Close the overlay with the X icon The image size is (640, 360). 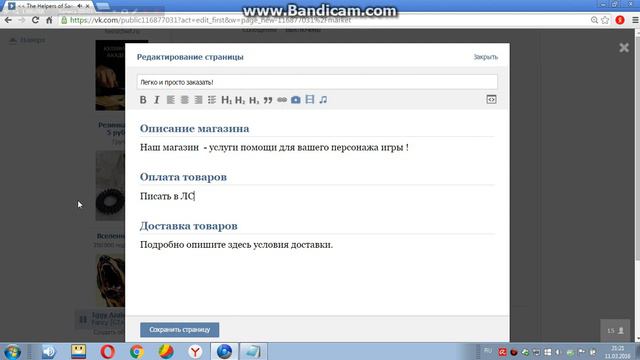tap(624, 48)
